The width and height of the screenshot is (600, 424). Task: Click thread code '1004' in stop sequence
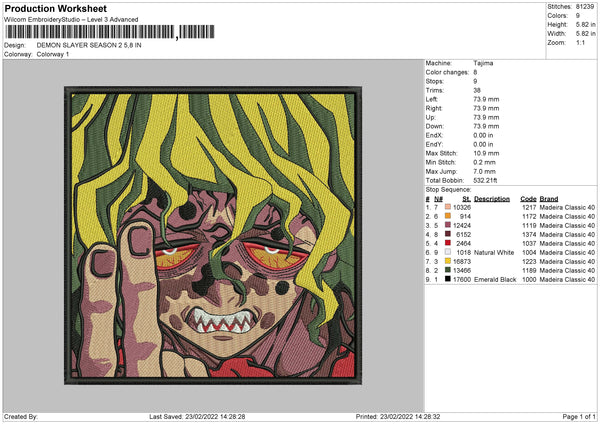(x=529, y=253)
